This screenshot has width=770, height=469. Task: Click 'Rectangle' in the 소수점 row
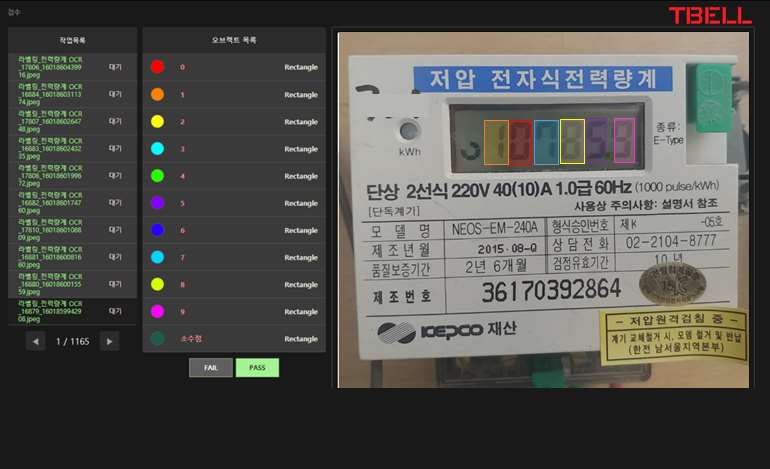(x=301, y=339)
